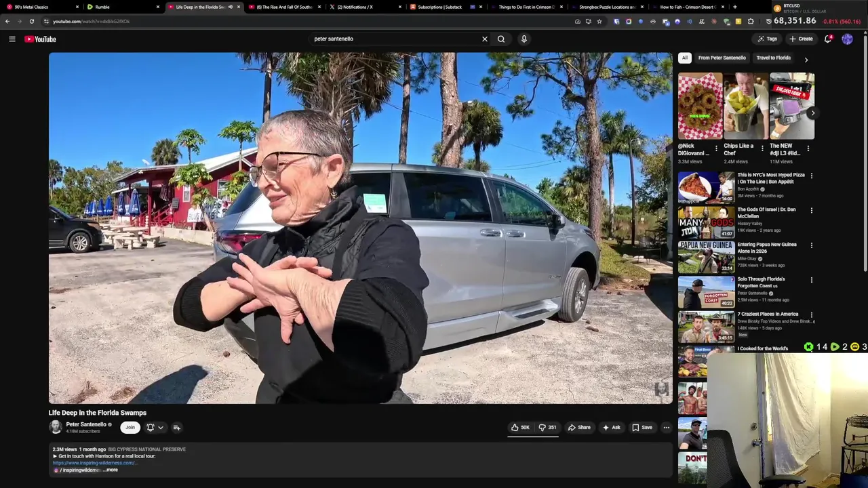
Task: Switch to Subscriptions | Substack tab
Action: click(x=445, y=7)
